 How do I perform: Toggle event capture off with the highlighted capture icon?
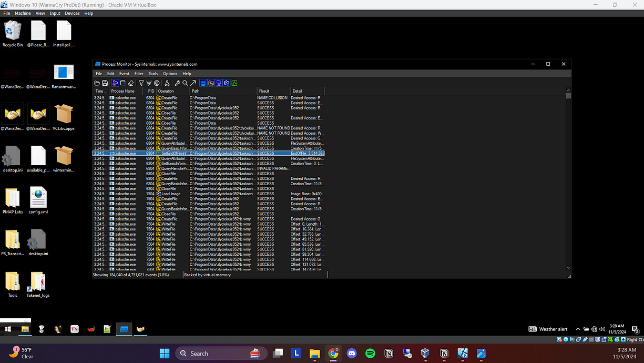(x=115, y=83)
